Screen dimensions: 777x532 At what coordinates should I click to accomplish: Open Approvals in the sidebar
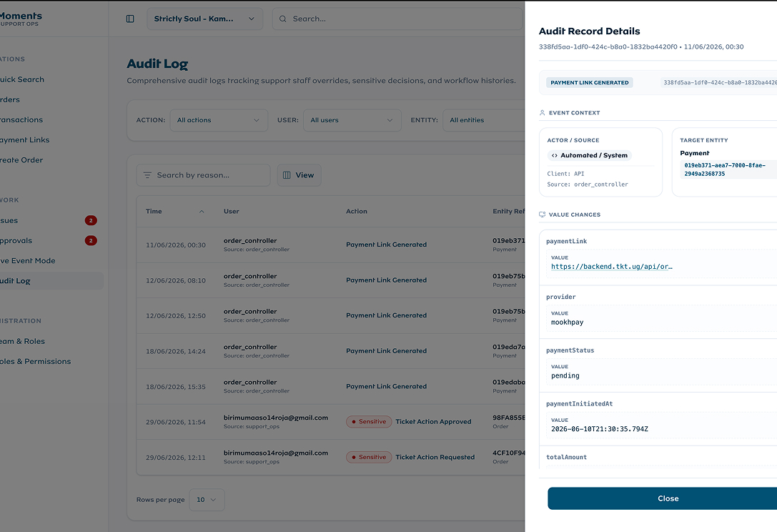[x=49, y=241]
